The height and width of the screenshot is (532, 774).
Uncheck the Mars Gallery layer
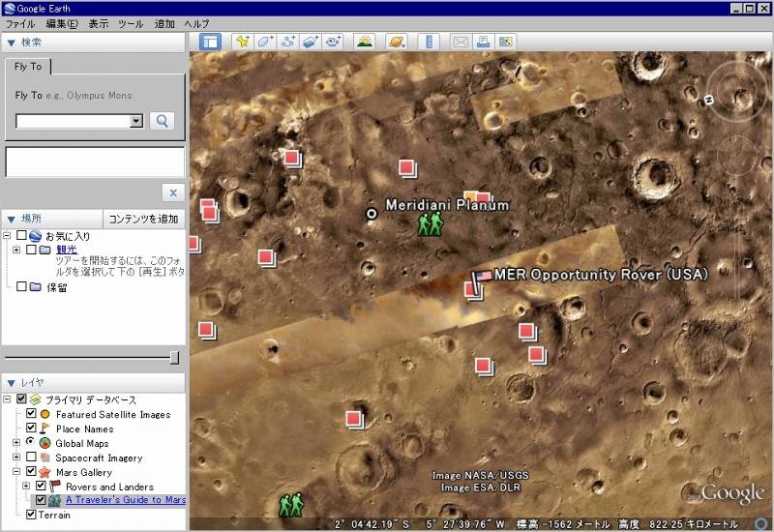[x=31, y=471]
